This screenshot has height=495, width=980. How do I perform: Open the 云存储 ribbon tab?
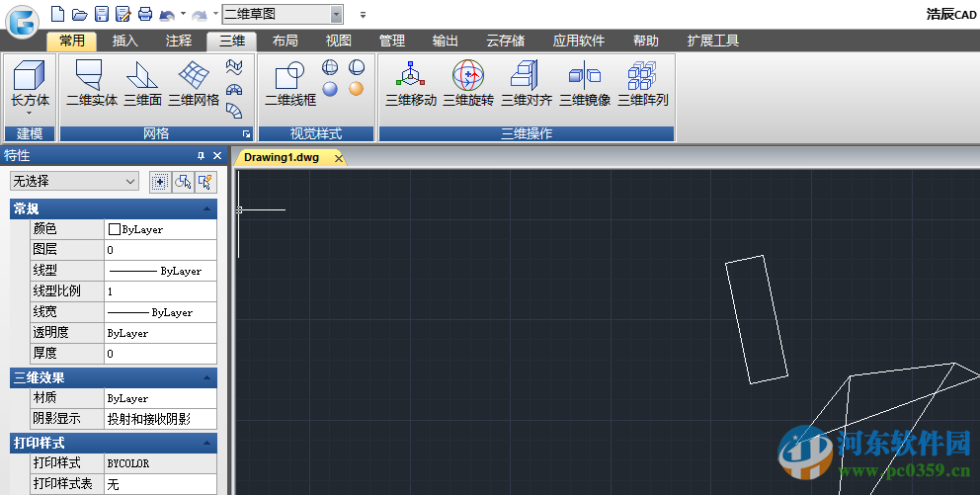point(505,41)
